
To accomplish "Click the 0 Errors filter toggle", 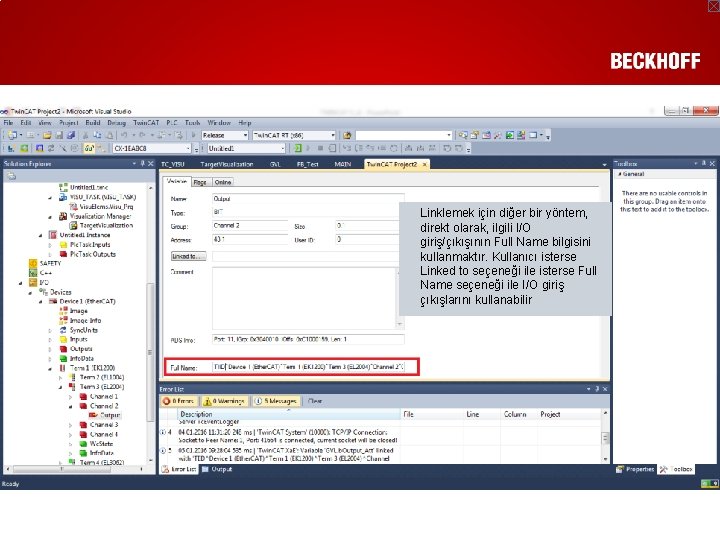I will (x=179, y=401).
